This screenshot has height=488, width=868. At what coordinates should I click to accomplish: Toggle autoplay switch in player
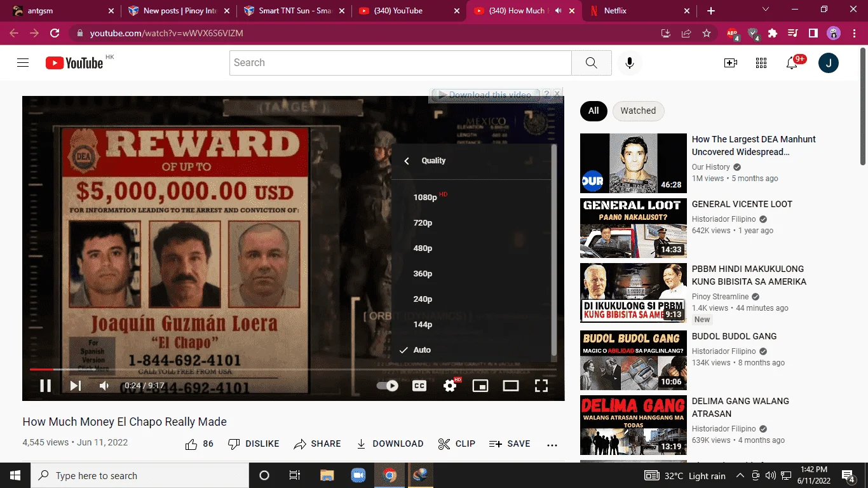[387, 385]
